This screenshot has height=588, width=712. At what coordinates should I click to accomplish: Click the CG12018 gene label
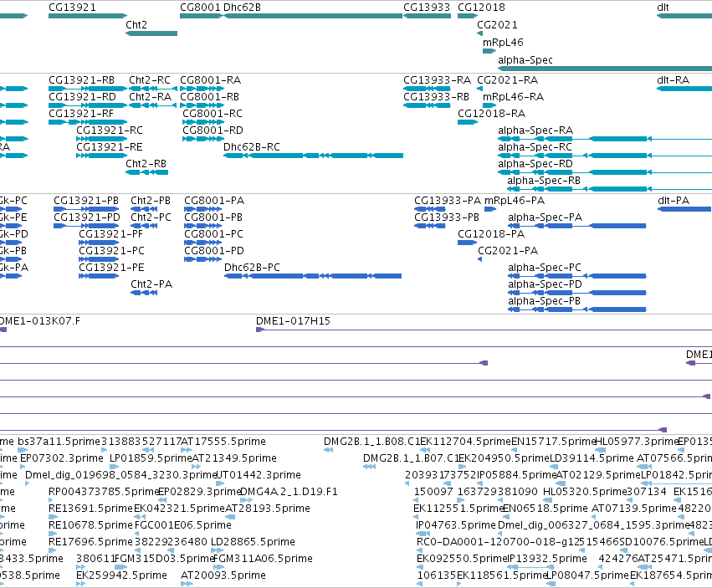point(481,8)
